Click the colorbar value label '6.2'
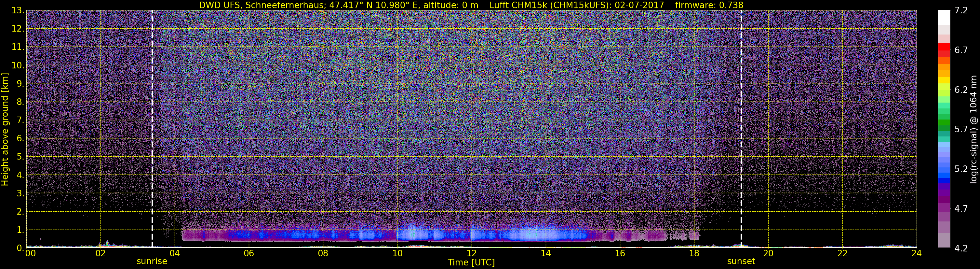Screen dimensions: 980x269 pyautogui.click(x=961, y=90)
